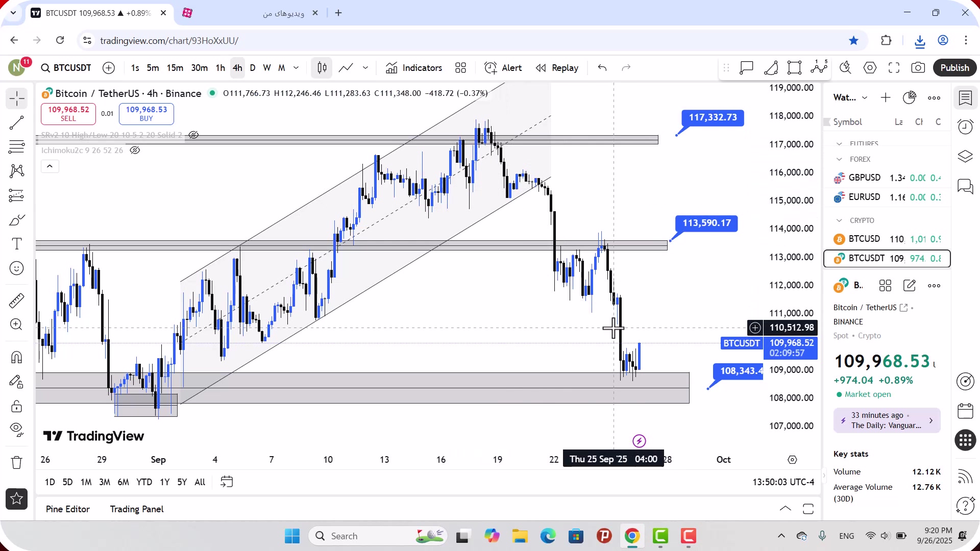Activate the zoom in tool
The height and width of the screenshot is (551, 980).
(17, 324)
